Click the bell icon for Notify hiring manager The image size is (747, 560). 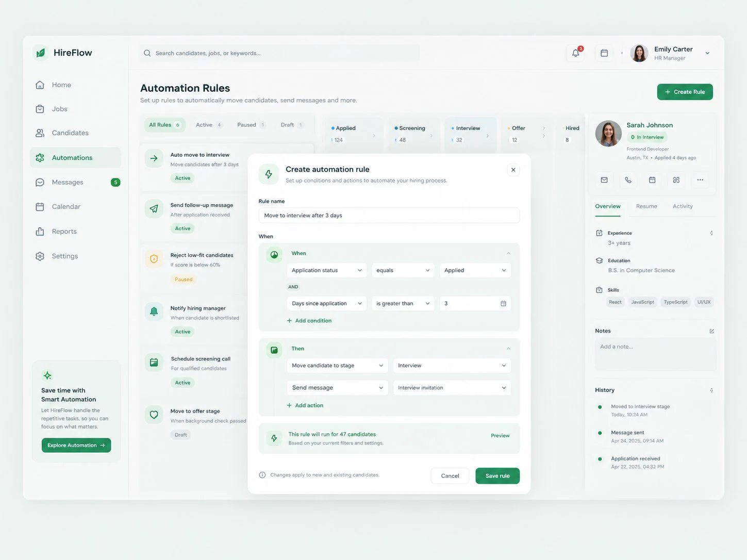tap(154, 311)
